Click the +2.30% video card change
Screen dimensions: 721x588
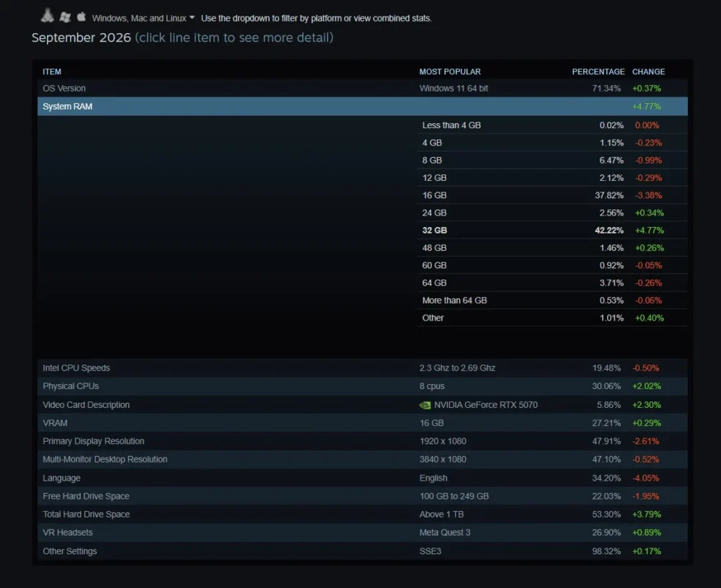(647, 404)
